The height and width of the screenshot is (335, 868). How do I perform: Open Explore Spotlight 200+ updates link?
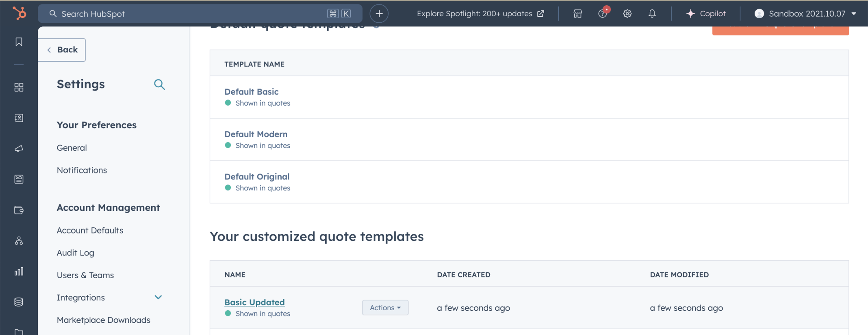[480, 13]
